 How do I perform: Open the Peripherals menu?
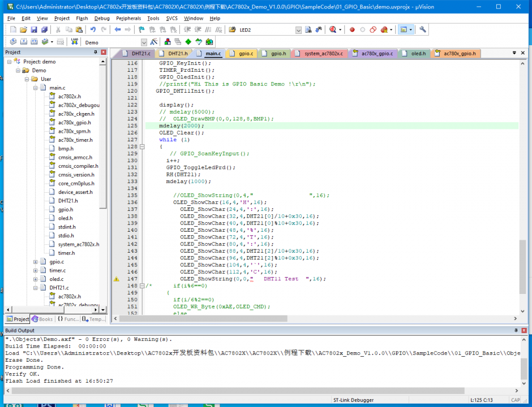click(128, 18)
